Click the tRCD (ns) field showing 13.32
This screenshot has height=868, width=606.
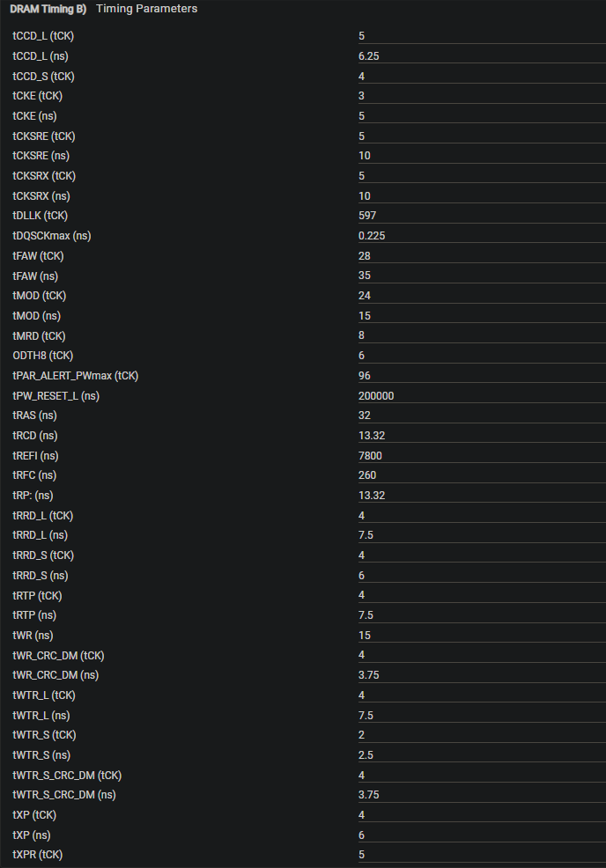(482, 436)
